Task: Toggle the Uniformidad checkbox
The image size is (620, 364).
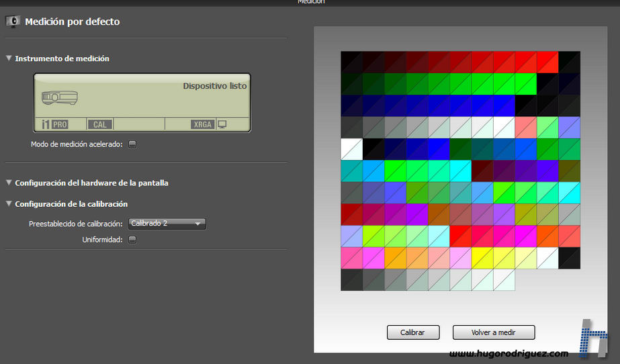Action: (x=132, y=240)
